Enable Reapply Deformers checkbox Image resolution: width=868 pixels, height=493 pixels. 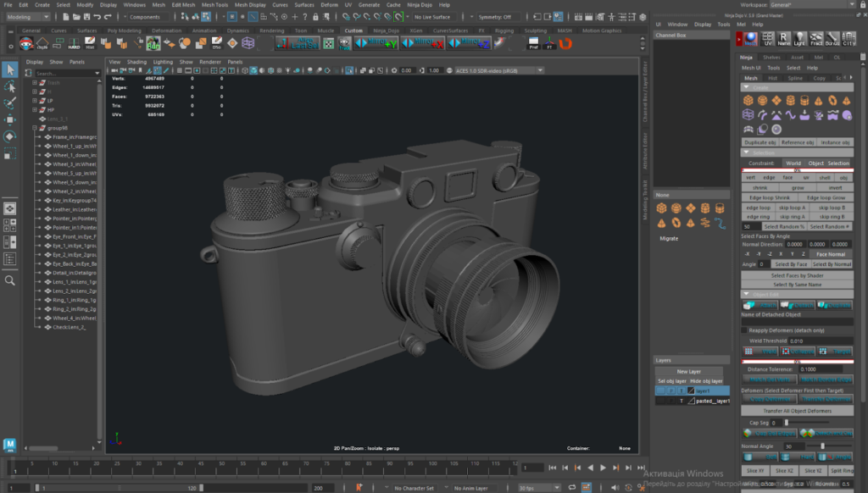pos(745,330)
